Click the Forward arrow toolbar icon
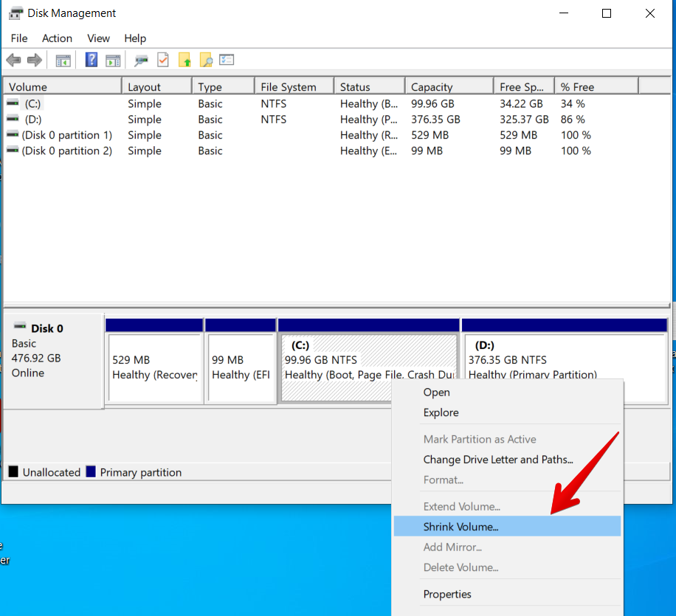 point(34,60)
